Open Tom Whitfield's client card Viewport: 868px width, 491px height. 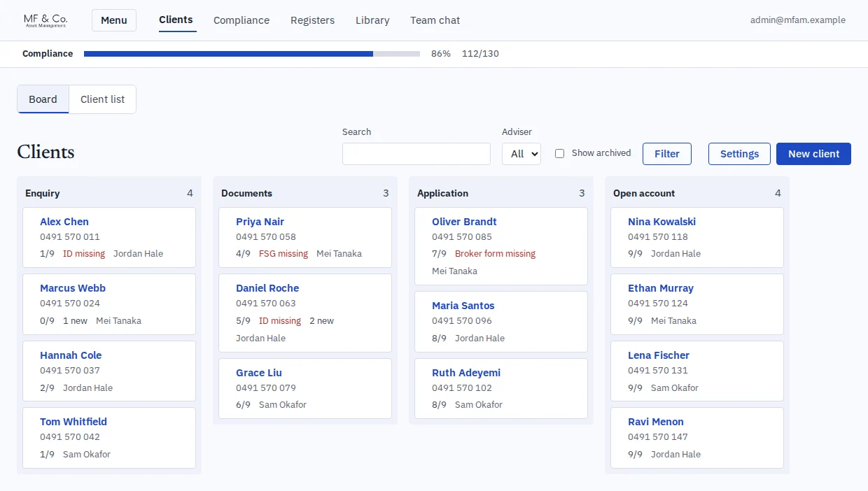(x=109, y=438)
